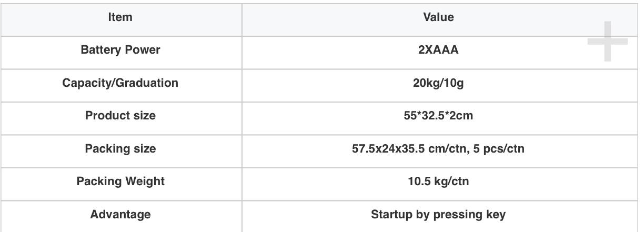Click the 20kg/10g value cell
The width and height of the screenshot is (644, 232).
439,84
